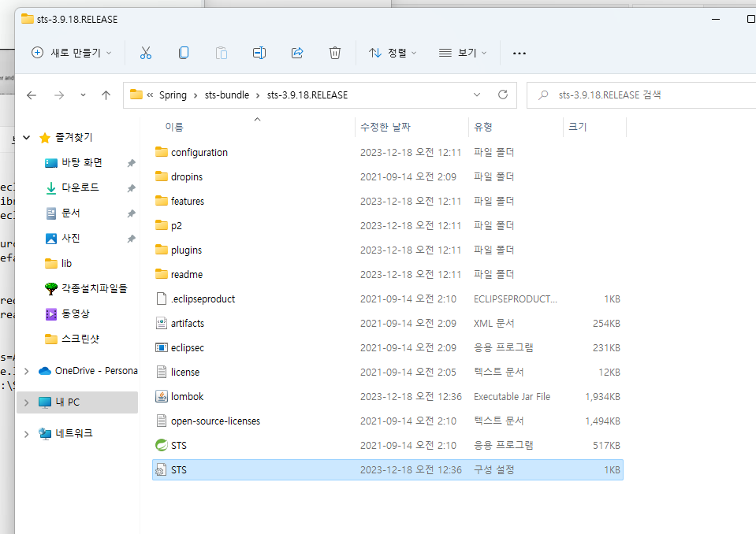
Task: Open the 보기 view dropdown
Action: [463, 53]
